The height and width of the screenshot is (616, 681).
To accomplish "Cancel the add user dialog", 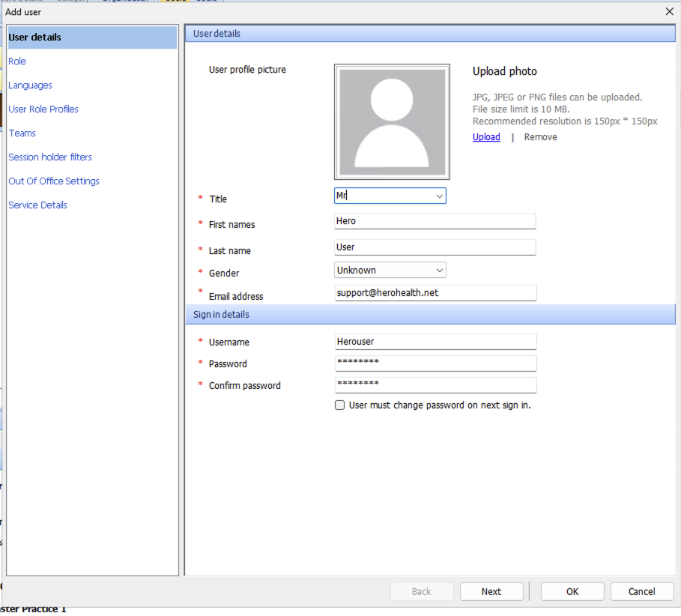I will [x=641, y=591].
